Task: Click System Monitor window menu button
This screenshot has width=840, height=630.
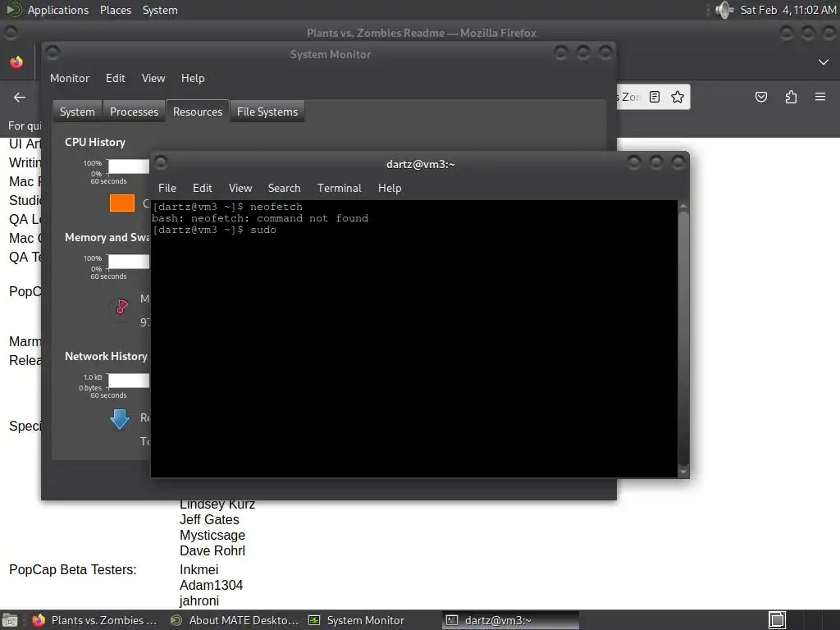Action: 52,52
